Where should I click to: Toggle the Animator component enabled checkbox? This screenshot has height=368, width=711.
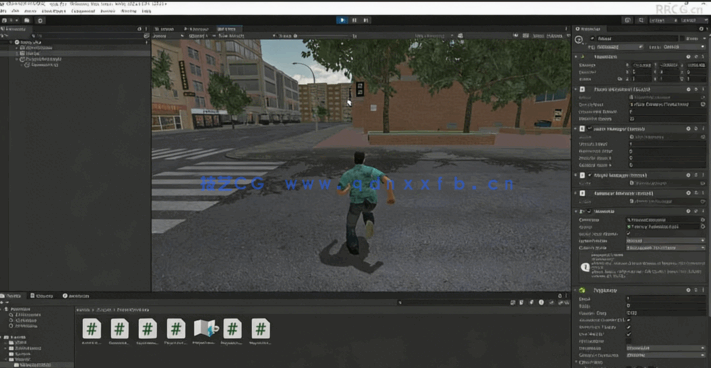coord(589,212)
